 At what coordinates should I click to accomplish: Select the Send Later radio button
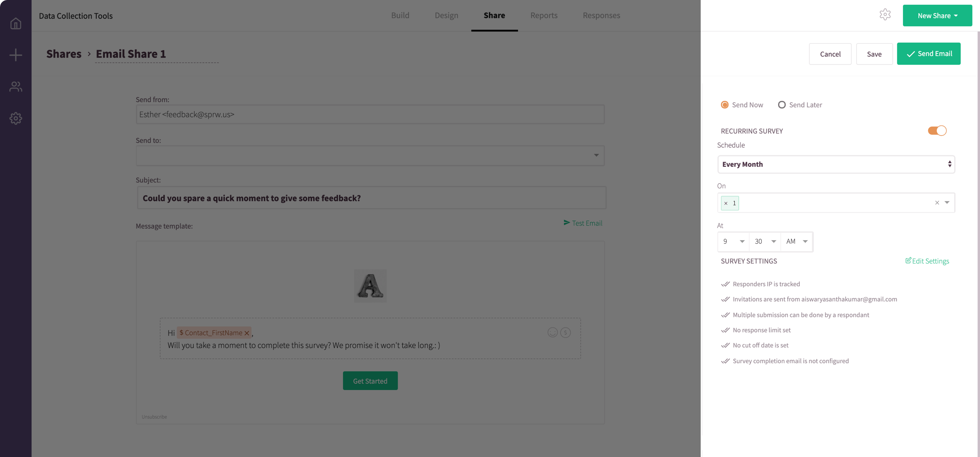[x=781, y=105]
